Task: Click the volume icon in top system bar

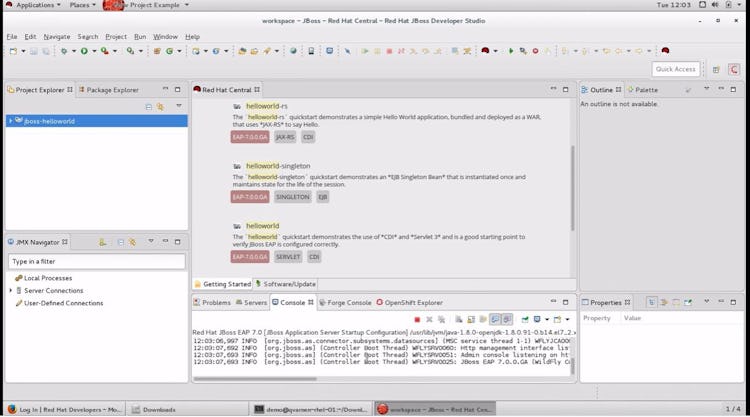Action: [x=715, y=5]
